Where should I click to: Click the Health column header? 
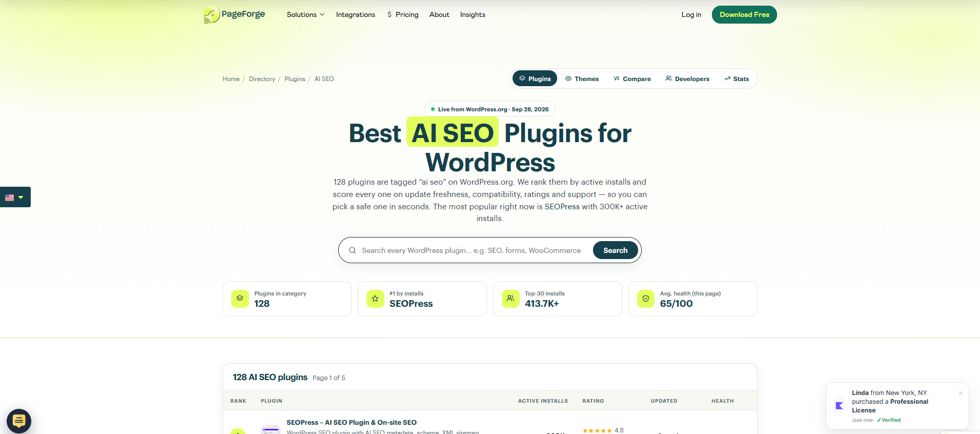point(723,401)
